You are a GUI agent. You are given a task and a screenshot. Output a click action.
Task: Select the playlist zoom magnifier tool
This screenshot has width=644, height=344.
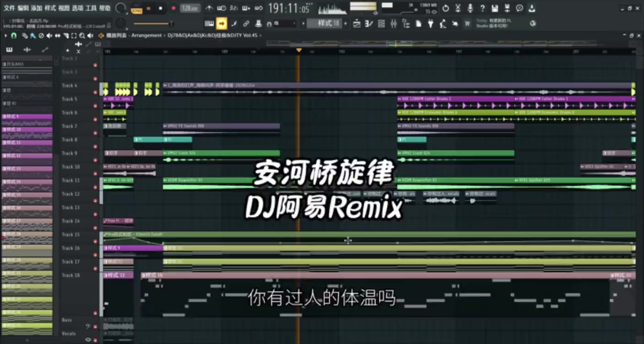83,36
